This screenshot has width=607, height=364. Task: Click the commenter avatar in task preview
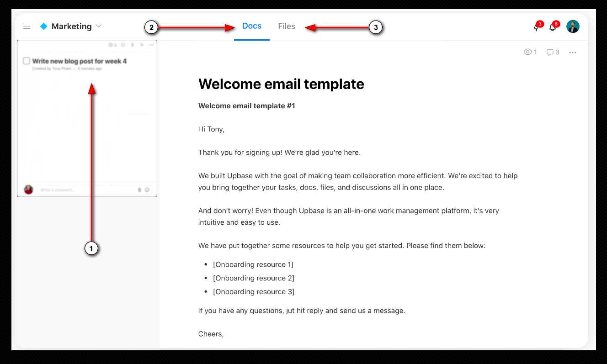pyautogui.click(x=28, y=190)
